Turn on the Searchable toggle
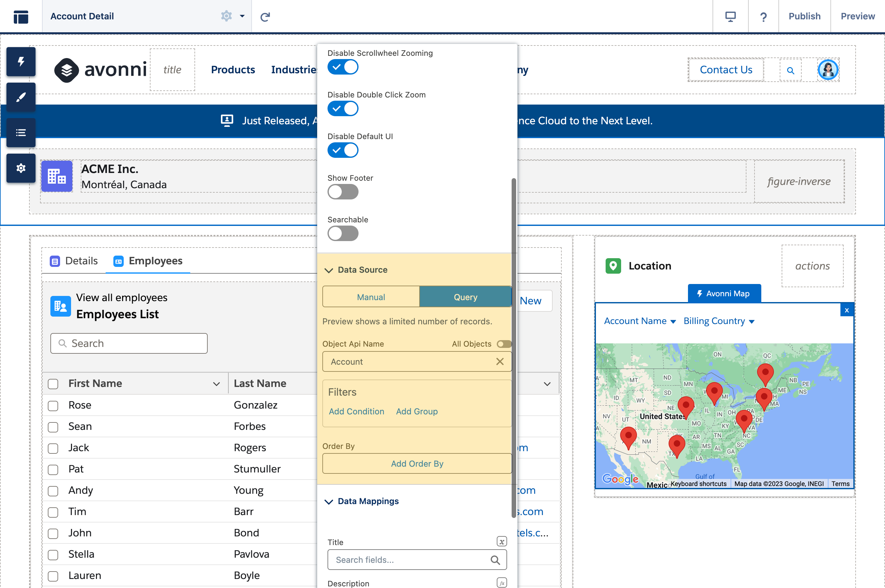Viewport: 885px width, 588px height. 343,234
